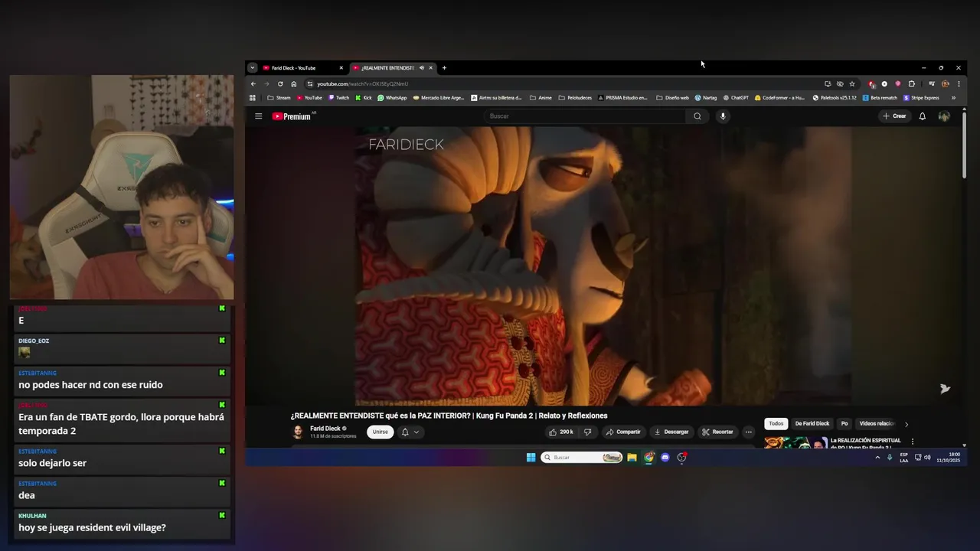Click the YouTube page vertical scrollbar

tap(964, 145)
